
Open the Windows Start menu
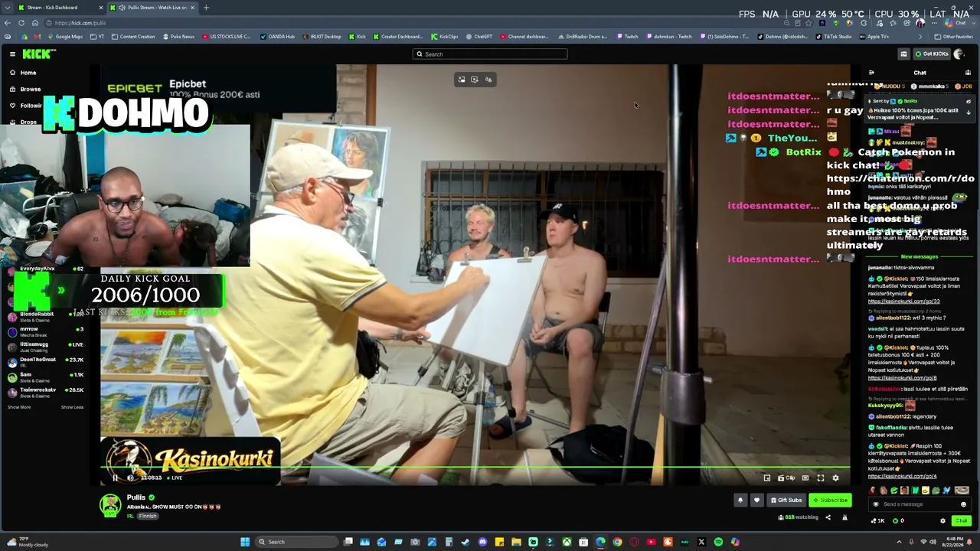(245, 542)
